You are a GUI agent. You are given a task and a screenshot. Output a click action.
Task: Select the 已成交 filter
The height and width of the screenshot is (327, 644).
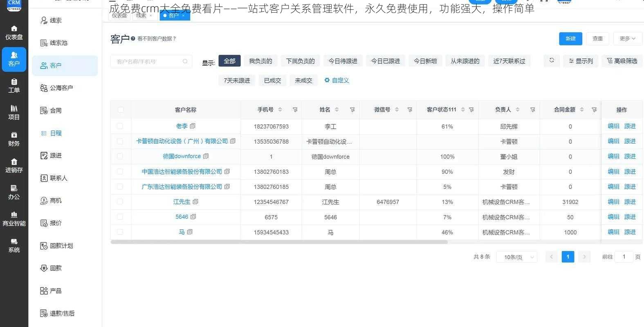click(273, 81)
